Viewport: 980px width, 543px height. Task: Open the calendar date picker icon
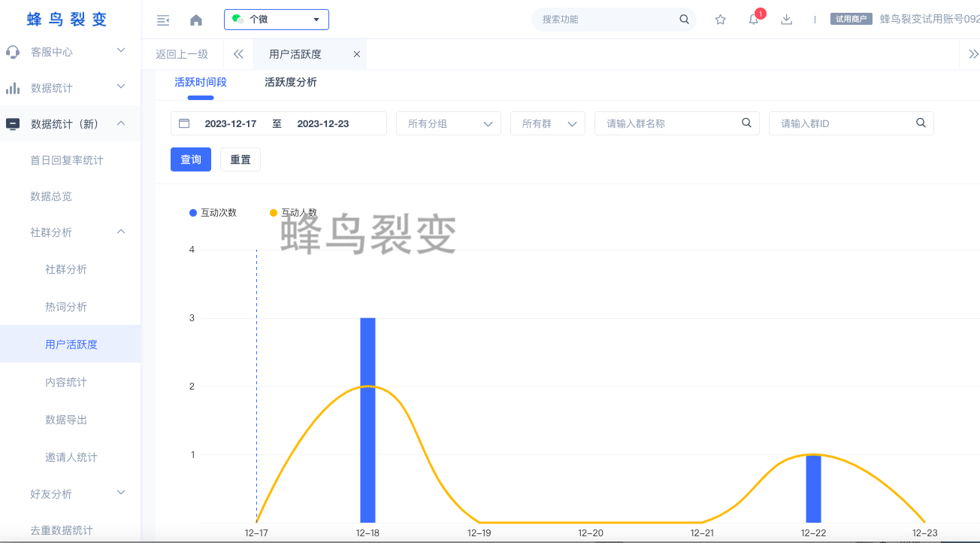pos(184,123)
